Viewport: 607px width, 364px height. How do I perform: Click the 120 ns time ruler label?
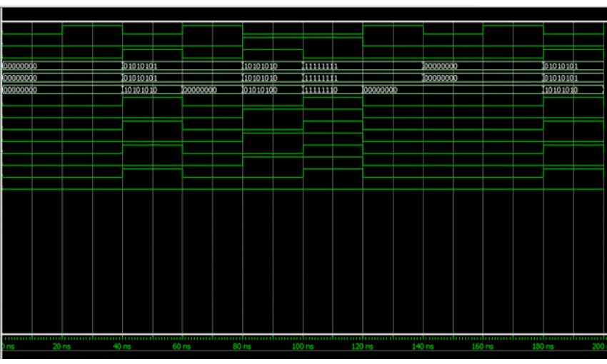[363, 346]
